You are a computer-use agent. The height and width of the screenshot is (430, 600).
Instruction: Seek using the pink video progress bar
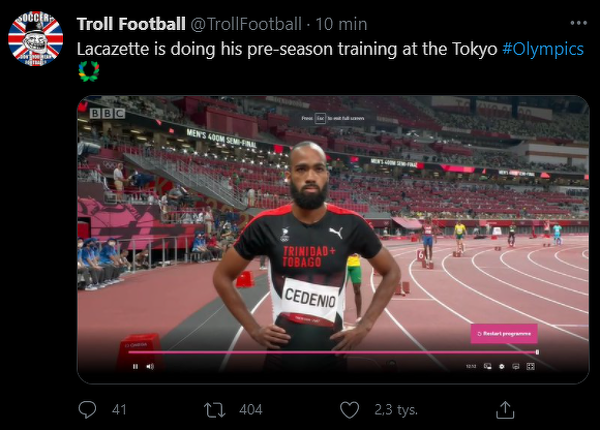(330, 352)
